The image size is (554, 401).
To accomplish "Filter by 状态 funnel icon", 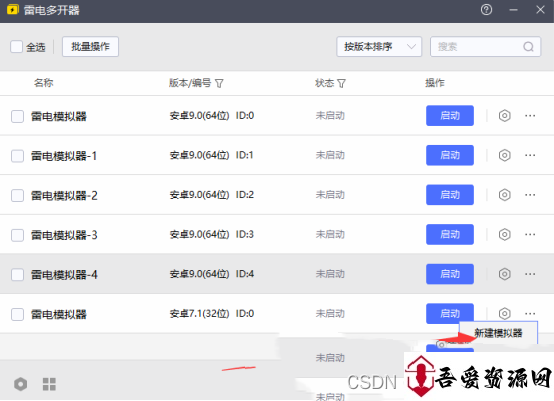I will pyautogui.click(x=341, y=83).
